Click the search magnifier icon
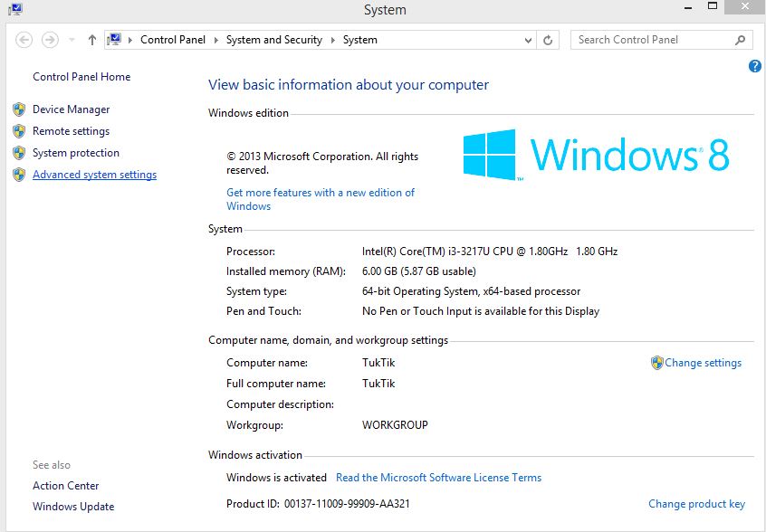 740,40
